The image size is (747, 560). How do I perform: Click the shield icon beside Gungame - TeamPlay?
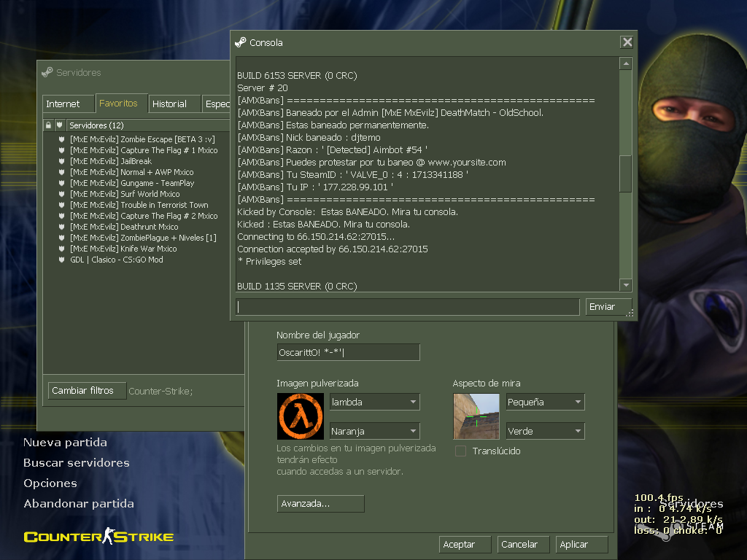(x=61, y=183)
